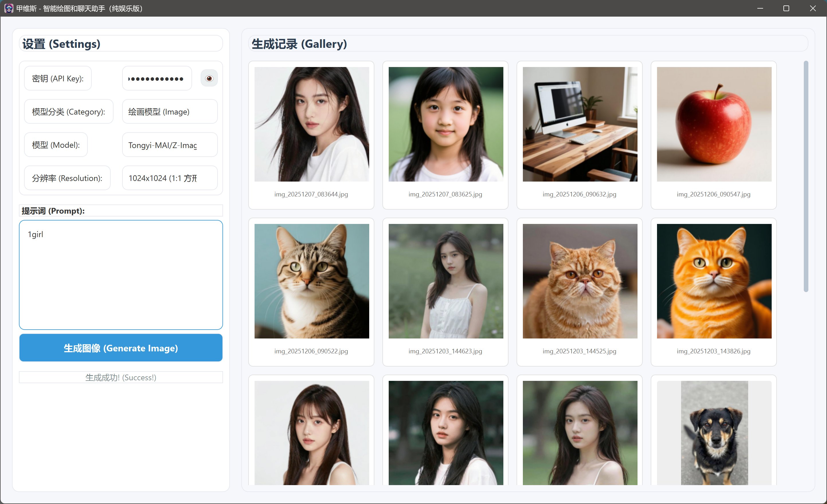Open thumbnail img_20251207_083625.jpg

(x=446, y=124)
